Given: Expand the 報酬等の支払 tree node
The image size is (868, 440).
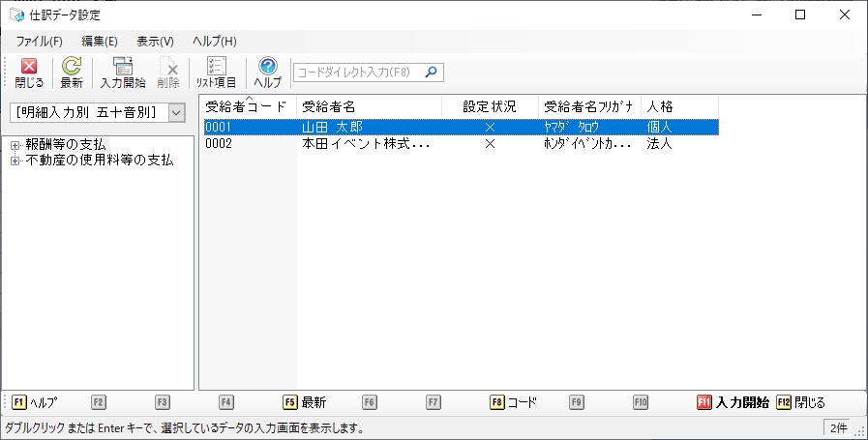Looking at the screenshot, I should (x=15, y=145).
